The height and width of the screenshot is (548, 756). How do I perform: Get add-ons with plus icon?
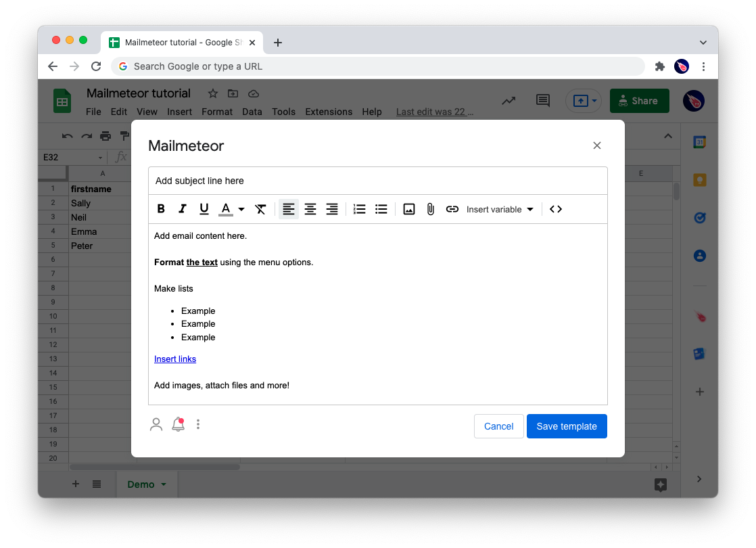point(700,392)
